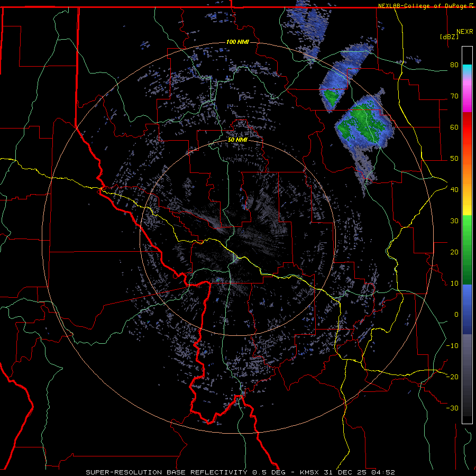Click the "60" value on the dBZ scale

tap(454, 127)
